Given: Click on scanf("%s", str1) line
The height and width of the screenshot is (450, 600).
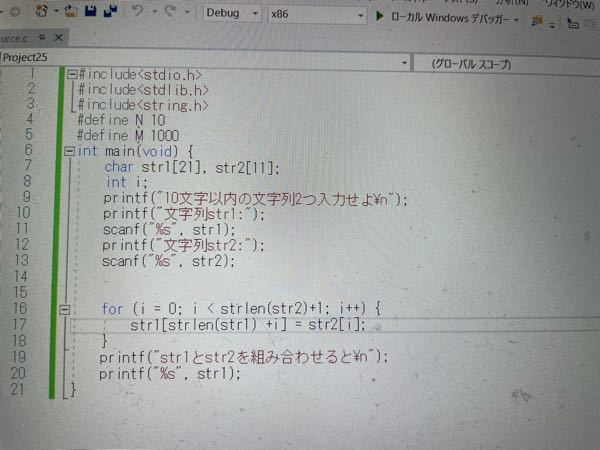Looking at the screenshot, I should coord(169,230).
